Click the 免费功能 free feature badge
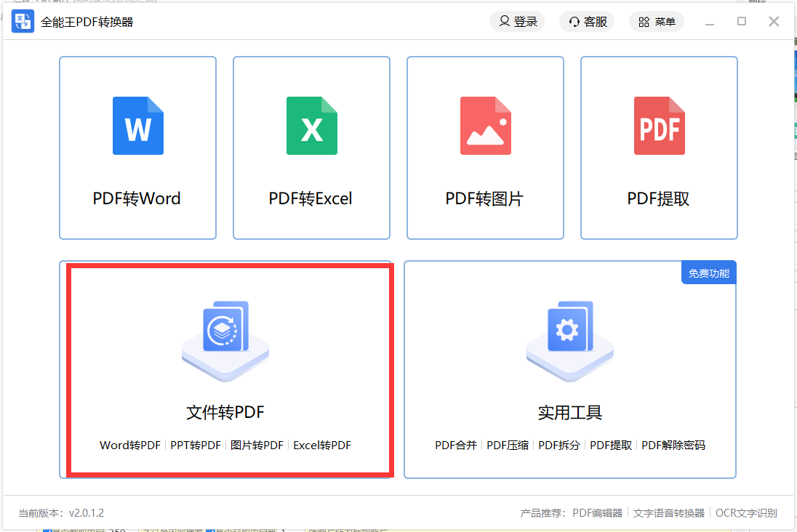Screen dimensions: 797x532 [x=708, y=272]
